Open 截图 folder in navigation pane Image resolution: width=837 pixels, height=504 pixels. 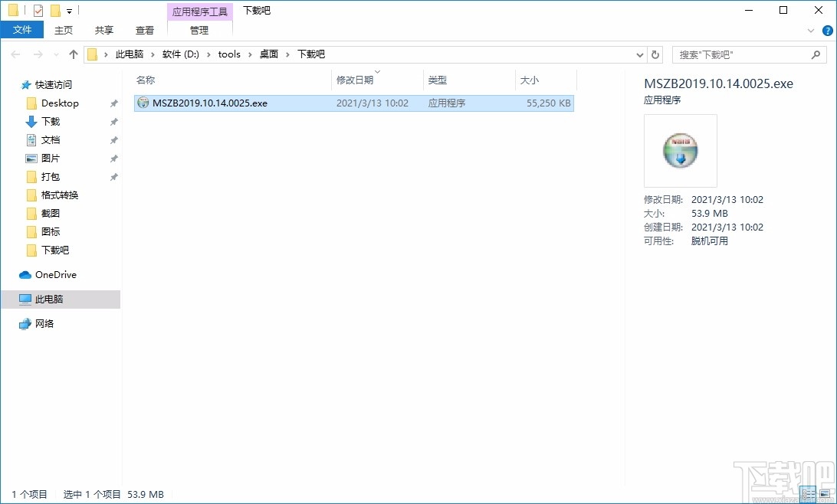50,214
